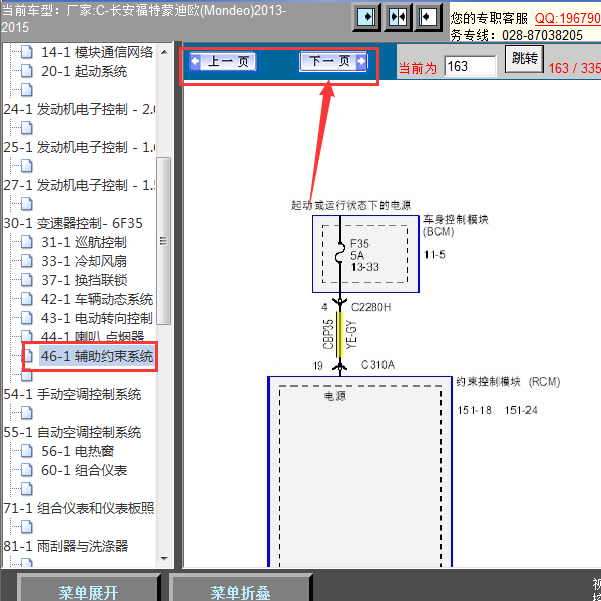601x601 pixels.
Task: Click connector label C310A
Action: [378, 365]
